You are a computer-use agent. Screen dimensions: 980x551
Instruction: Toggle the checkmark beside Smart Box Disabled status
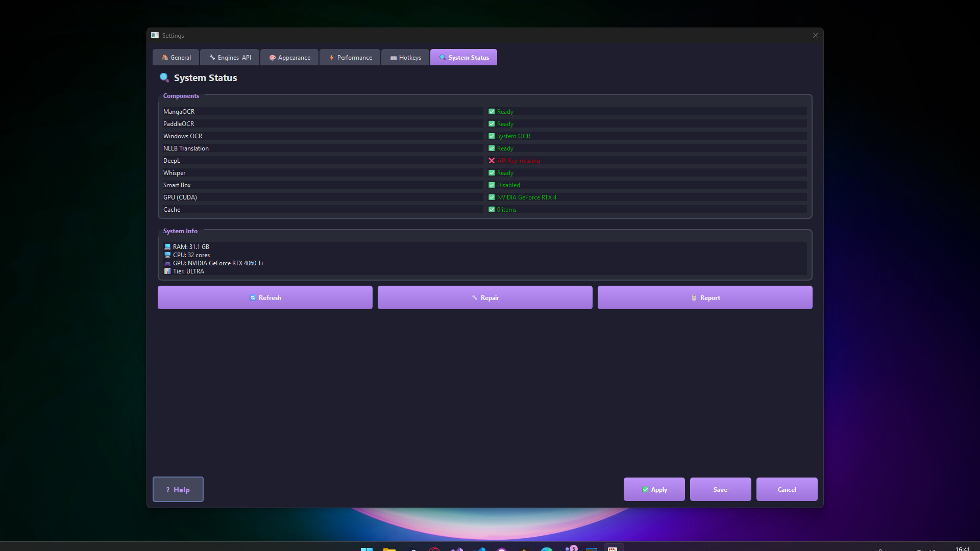pos(492,185)
